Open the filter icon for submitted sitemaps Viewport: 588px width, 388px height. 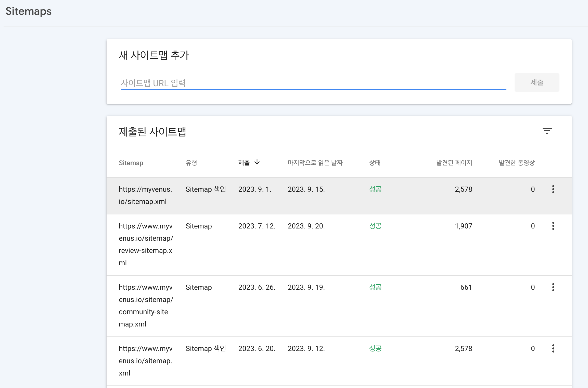tap(547, 131)
